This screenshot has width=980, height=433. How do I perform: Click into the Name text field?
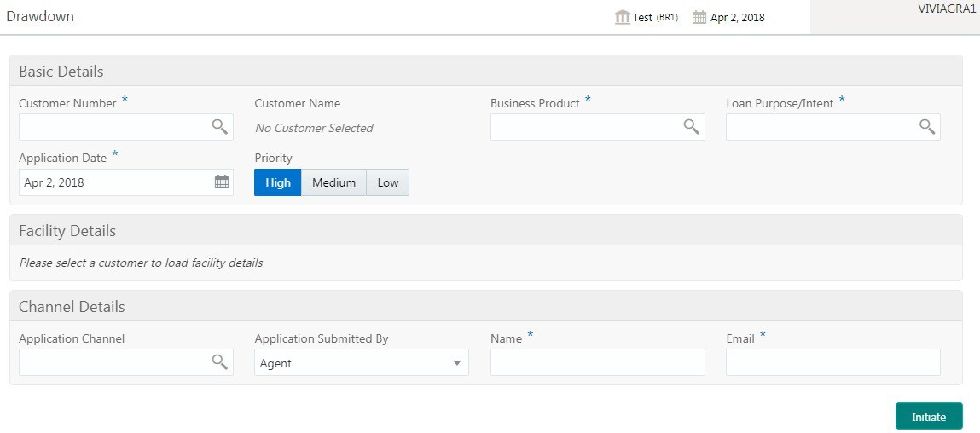(x=597, y=362)
